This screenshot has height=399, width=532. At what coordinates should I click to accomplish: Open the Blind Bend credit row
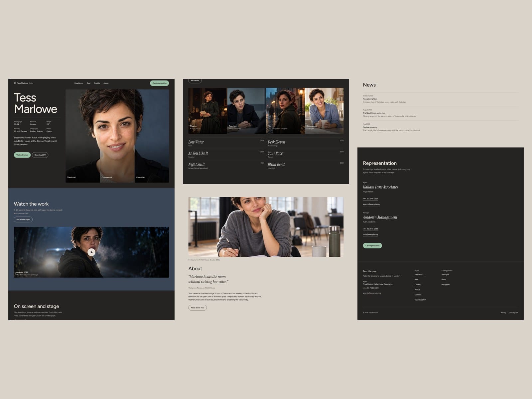(x=306, y=166)
